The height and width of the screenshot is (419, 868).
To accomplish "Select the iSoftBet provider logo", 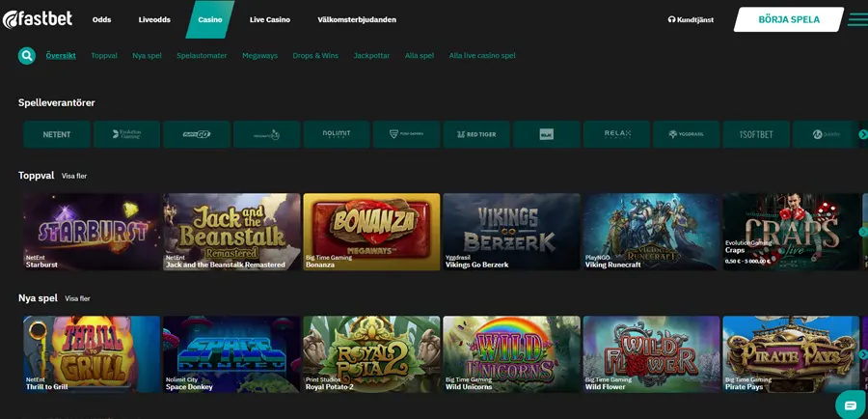I will click(756, 134).
